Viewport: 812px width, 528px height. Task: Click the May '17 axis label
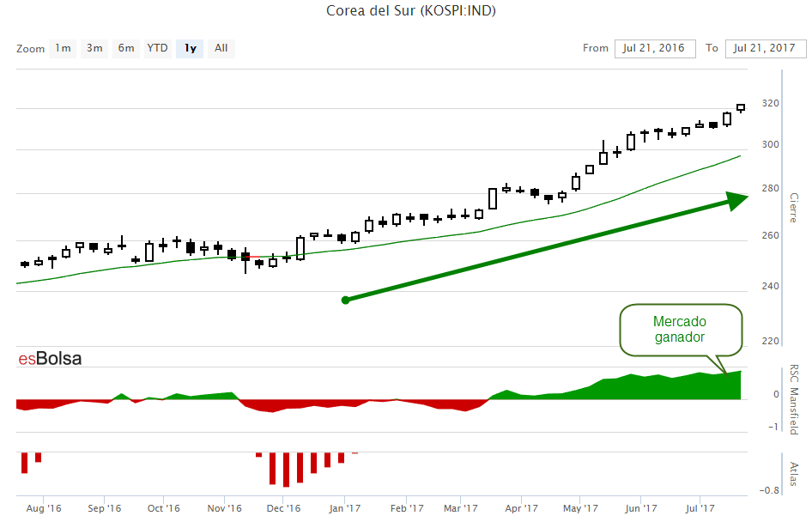[x=580, y=508]
